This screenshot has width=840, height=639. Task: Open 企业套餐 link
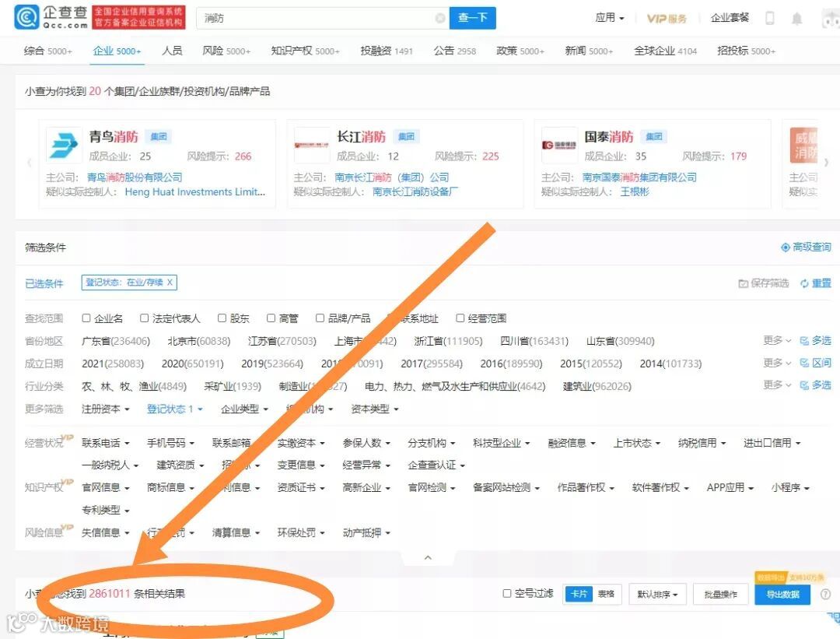(x=730, y=18)
